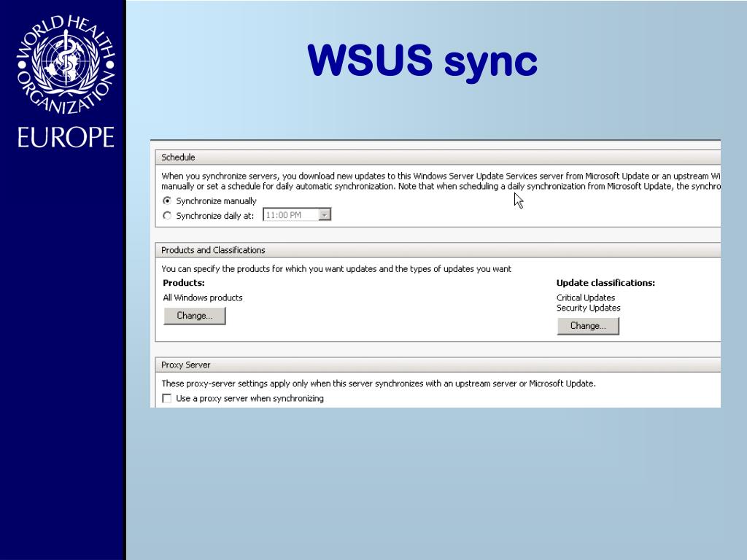
Task: Click the Schedule section header
Action: (x=438, y=157)
